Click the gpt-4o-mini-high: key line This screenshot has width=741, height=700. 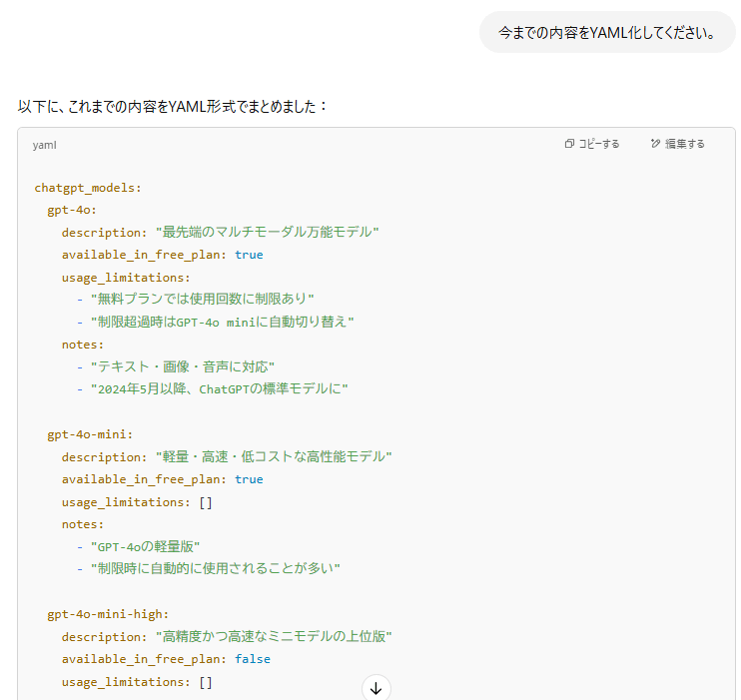pos(108,614)
